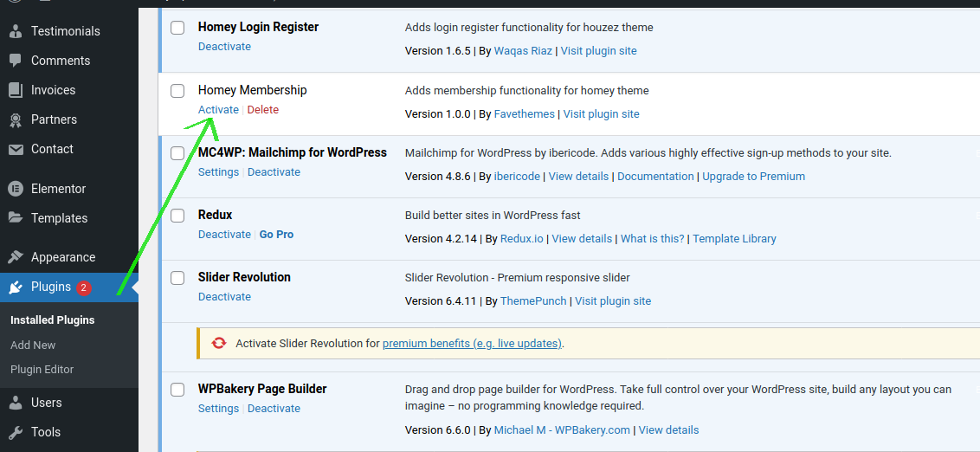Select Installed Plugins submenu
Viewport: 980px width, 452px height.
[53, 320]
